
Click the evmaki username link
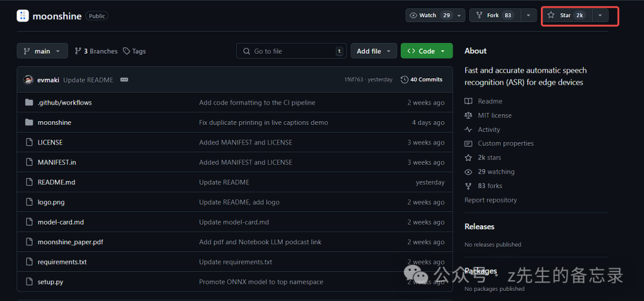coord(48,80)
